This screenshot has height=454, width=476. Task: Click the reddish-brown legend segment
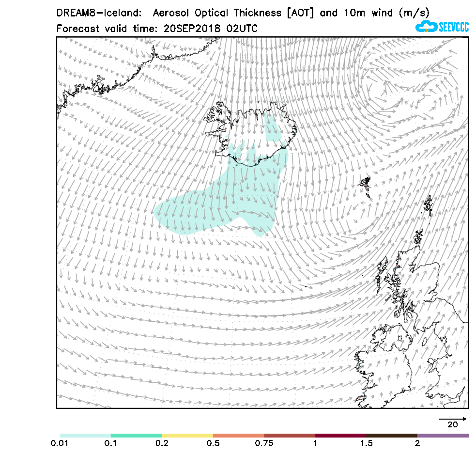point(290,436)
